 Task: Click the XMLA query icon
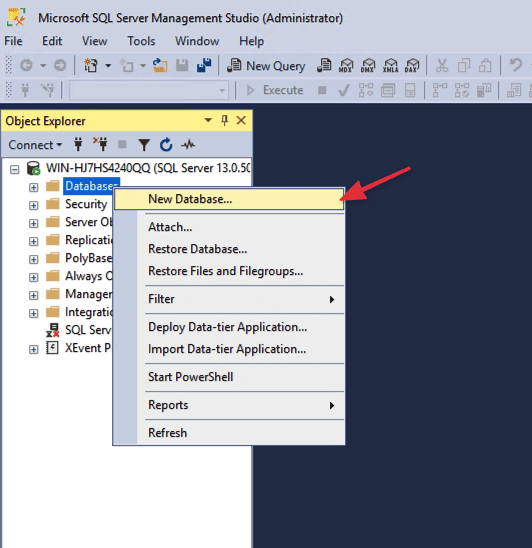pyautogui.click(x=390, y=65)
